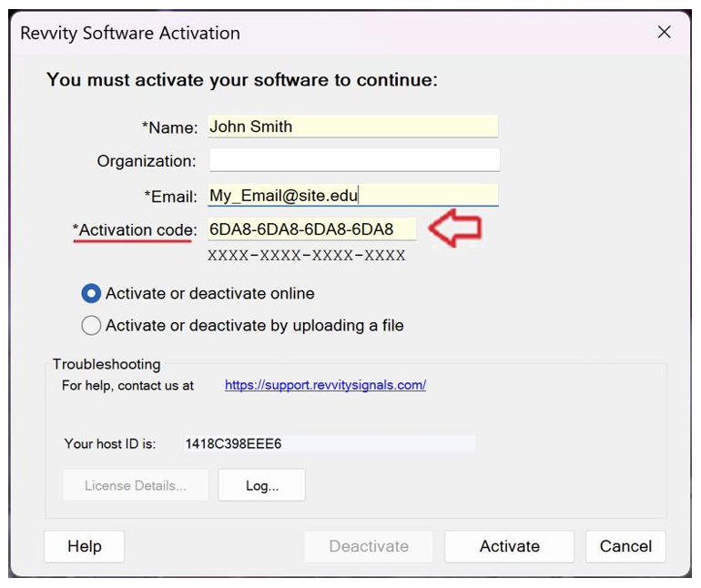Click the 'Your host ID is:' label

pyautogui.click(x=110, y=443)
